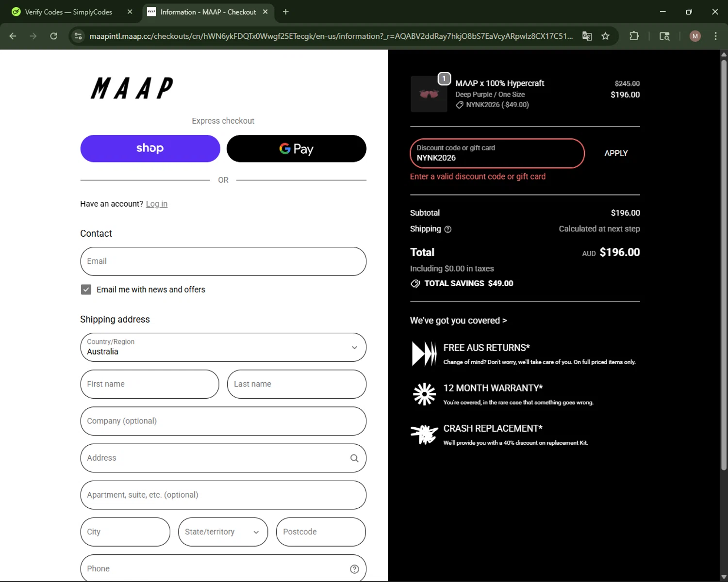The height and width of the screenshot is (582, 728).
Task: Open a new browser tab
Action: [285, 12]
